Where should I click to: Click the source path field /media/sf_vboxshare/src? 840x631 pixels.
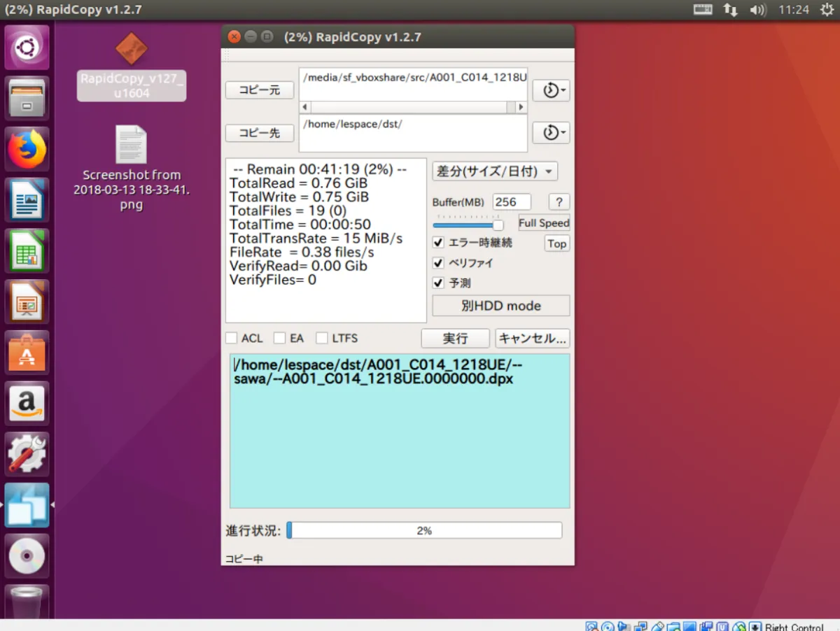coord(413,85)
